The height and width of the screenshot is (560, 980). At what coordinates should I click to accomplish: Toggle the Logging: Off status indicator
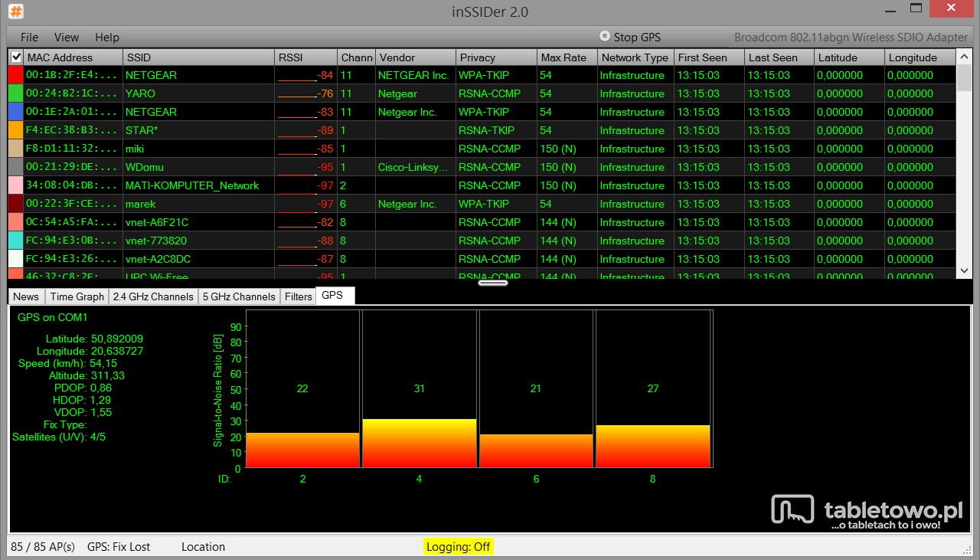(x=459, y=547)
